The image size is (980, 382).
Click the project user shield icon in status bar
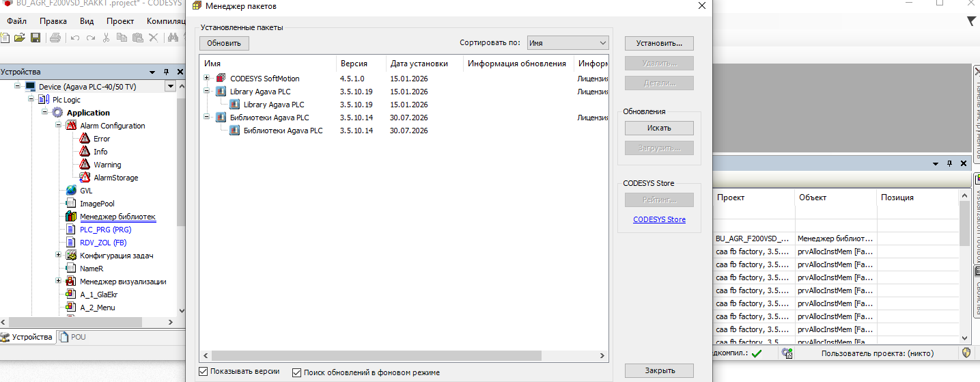(x=966, y=353)
